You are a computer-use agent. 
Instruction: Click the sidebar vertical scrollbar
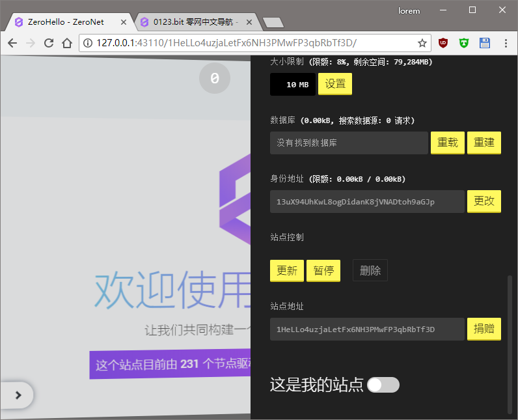tap(510, 344)
